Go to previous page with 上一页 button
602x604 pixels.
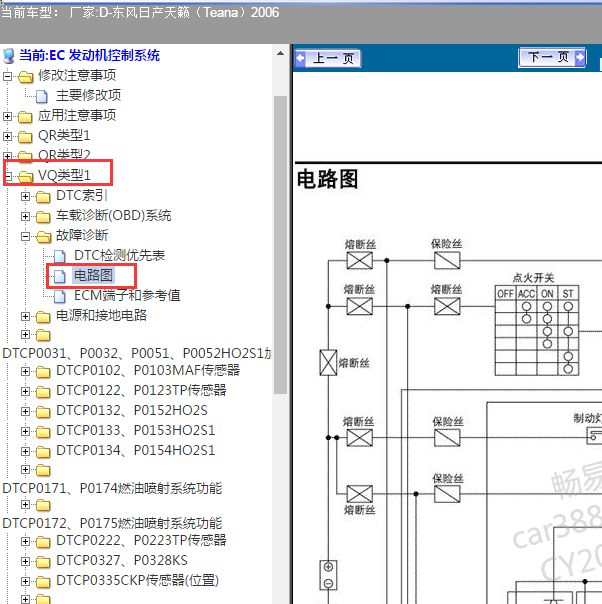tap(328, 59)
